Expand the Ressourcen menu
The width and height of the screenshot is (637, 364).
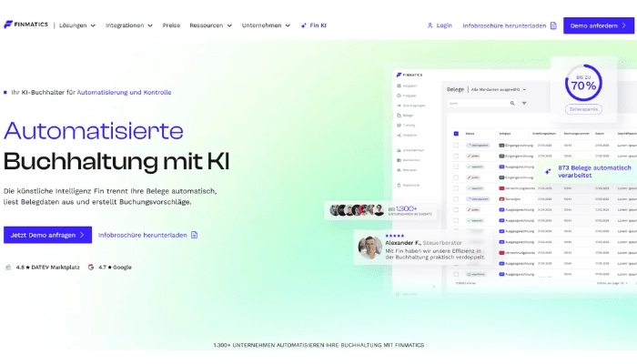[x=210, y=25]
